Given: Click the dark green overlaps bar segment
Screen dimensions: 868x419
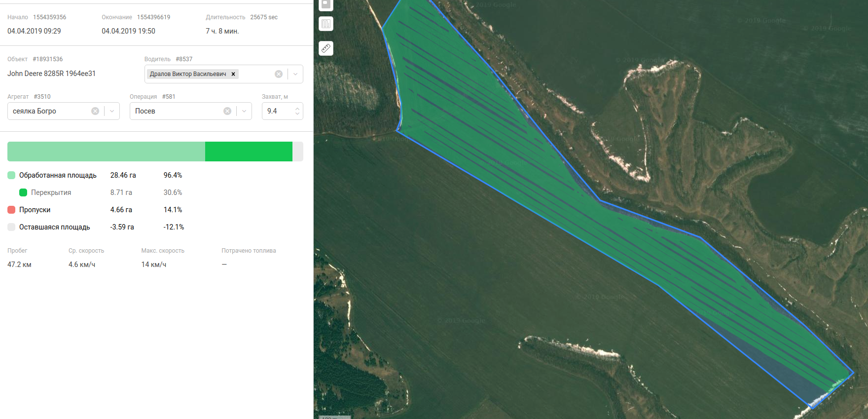Looking at the screenshot, I should 249,152.
